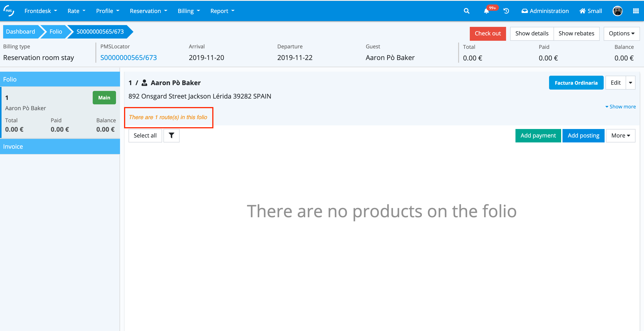644x331 pixels.
Task: Toggle Show rebates view
Action: pos(576,34)
